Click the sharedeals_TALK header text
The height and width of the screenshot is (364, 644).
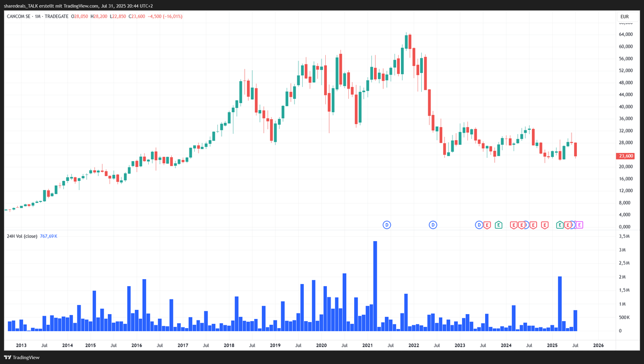[21, 5]
